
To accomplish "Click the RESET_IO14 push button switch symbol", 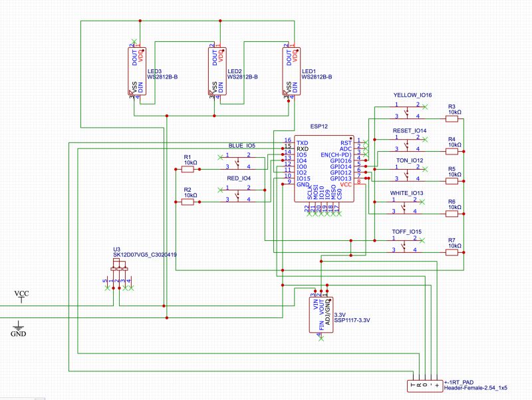I will tap(407, 144).
